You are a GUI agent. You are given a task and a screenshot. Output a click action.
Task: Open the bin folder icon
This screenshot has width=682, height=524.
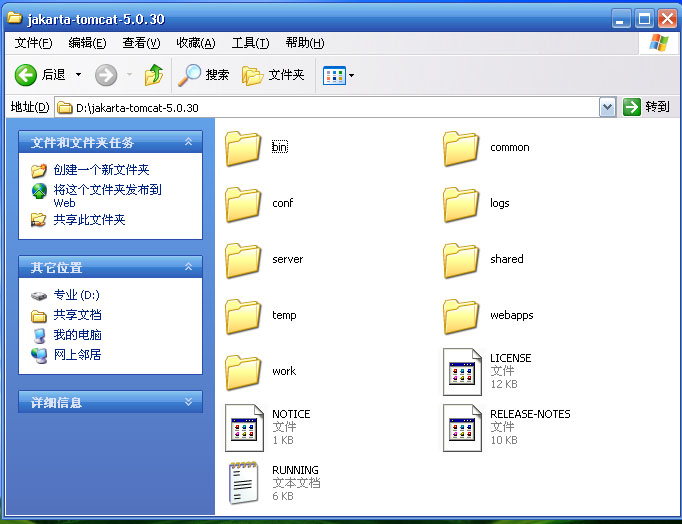click(243, 148)
